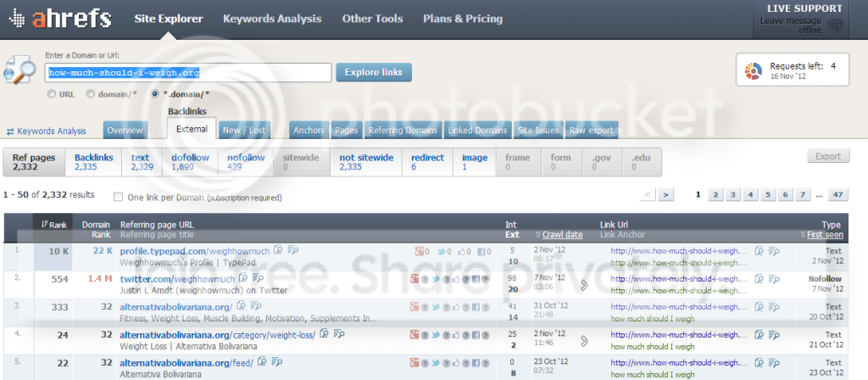Image resolution: width=868 pixels, height=380 pixels.
Task: Click the Keywords Analysis arrows icon link
Action: pyautogui.click(x=47, y=131)
